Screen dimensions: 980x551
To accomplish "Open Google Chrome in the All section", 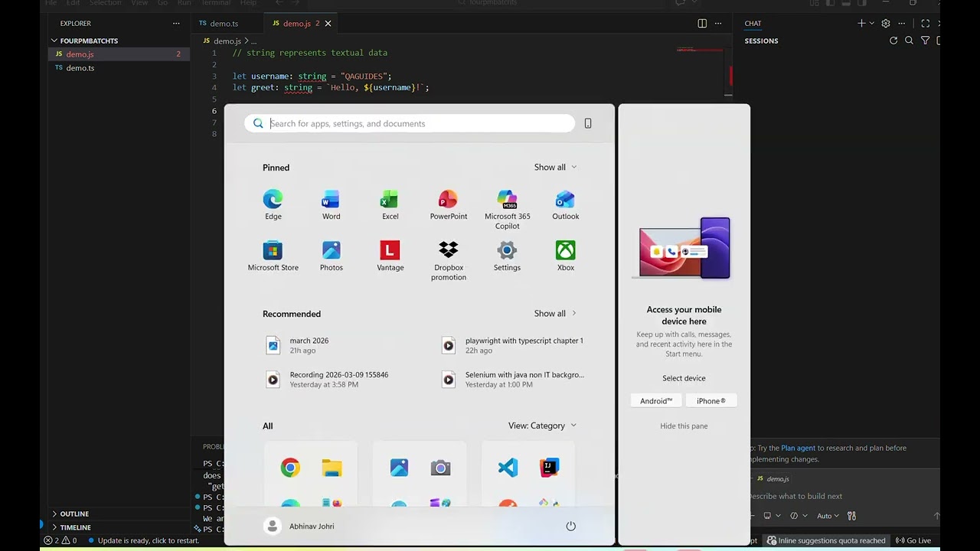I will pyautogui.click(x=290, y=468).
